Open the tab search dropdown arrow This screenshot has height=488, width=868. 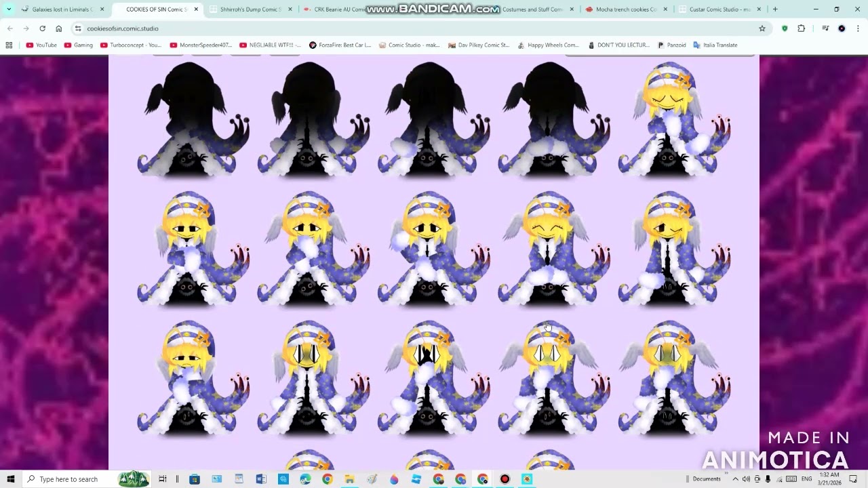(x=9, y=9)
